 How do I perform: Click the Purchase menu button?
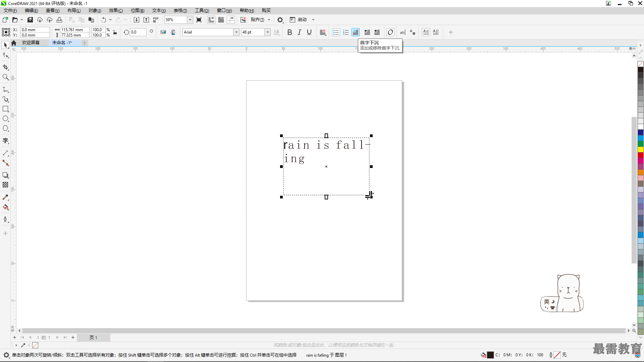[266, 10]
